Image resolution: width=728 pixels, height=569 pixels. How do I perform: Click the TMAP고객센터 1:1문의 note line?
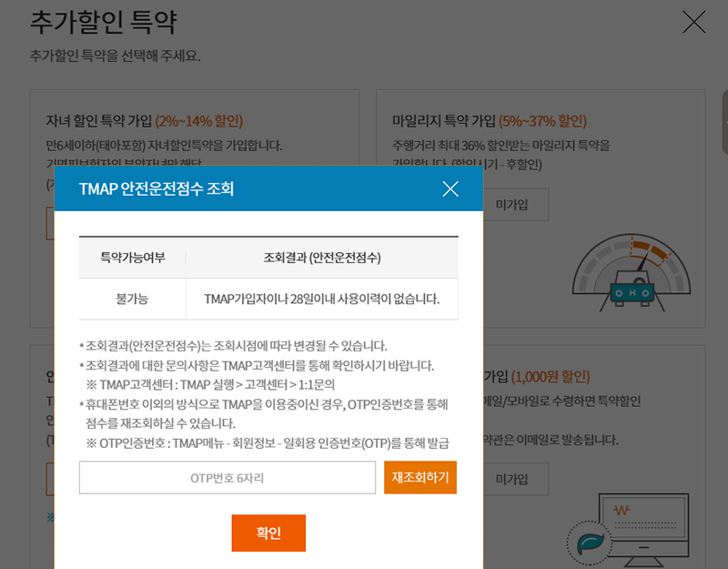(x=210, y=384)
